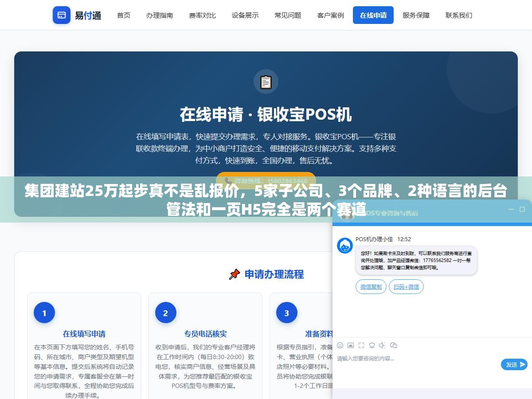Click the pushpin icon beside 申请办理流程

235,274
